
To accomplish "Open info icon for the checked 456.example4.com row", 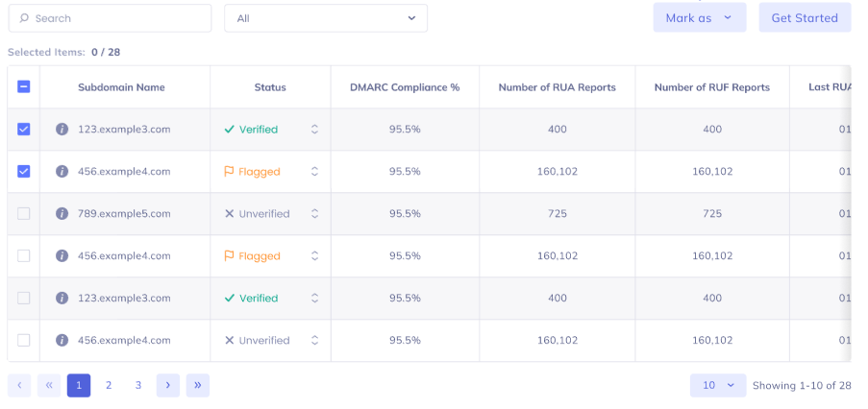I will 62,171.
